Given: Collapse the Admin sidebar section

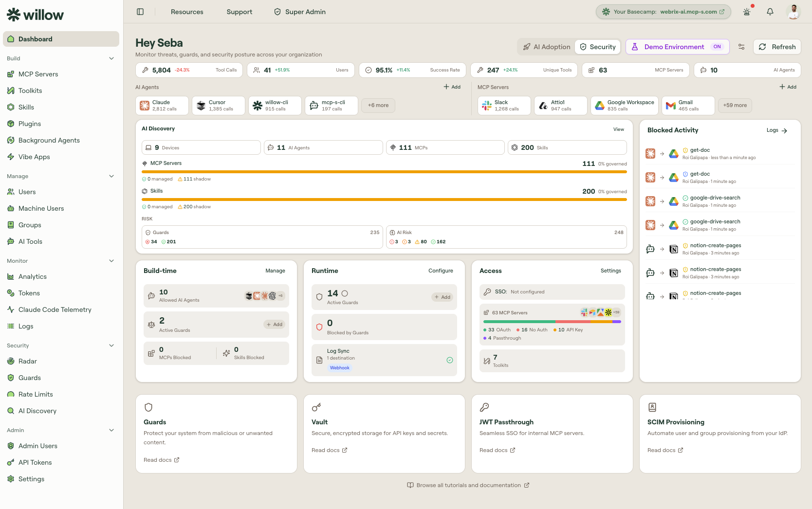Looking at the screenshot, I should coord(111,430).
